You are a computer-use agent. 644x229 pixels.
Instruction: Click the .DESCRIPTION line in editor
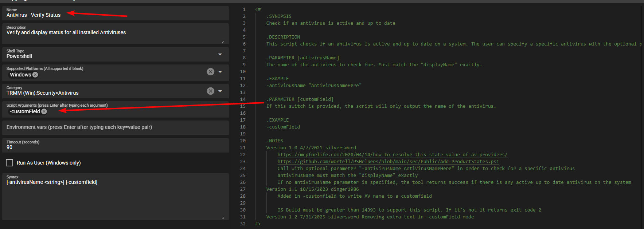tap(283, 37)
